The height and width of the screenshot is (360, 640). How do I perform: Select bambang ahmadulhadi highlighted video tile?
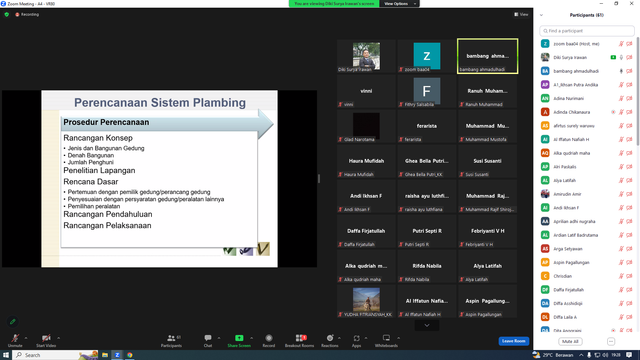487,56
